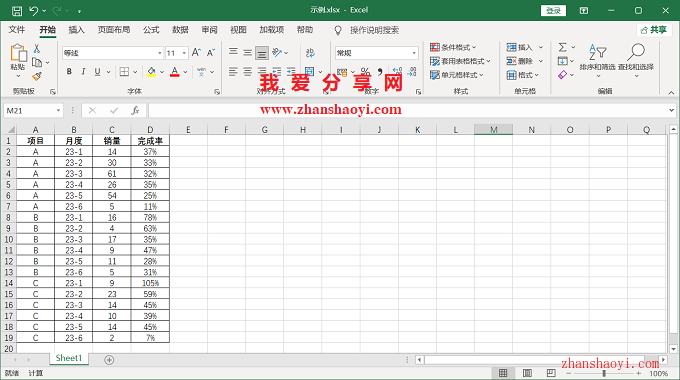Switch to View (视图) tab
The width and height of the screenshot is (680, 380).
(238, 29)
